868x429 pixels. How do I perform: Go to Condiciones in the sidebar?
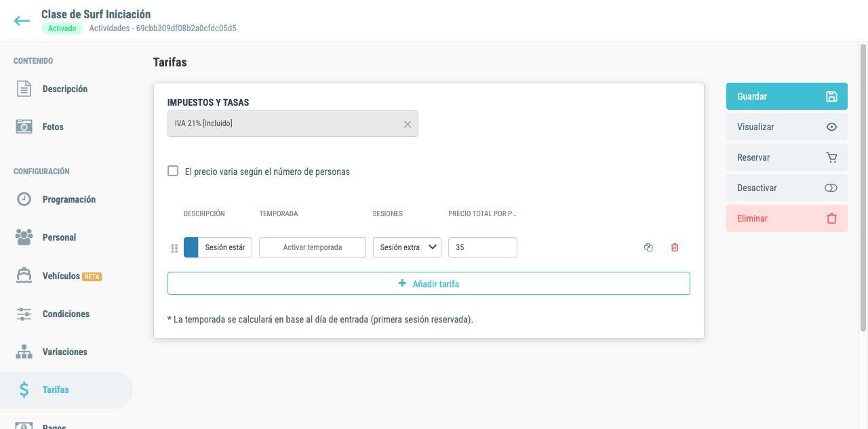click(x=66, y=314)
